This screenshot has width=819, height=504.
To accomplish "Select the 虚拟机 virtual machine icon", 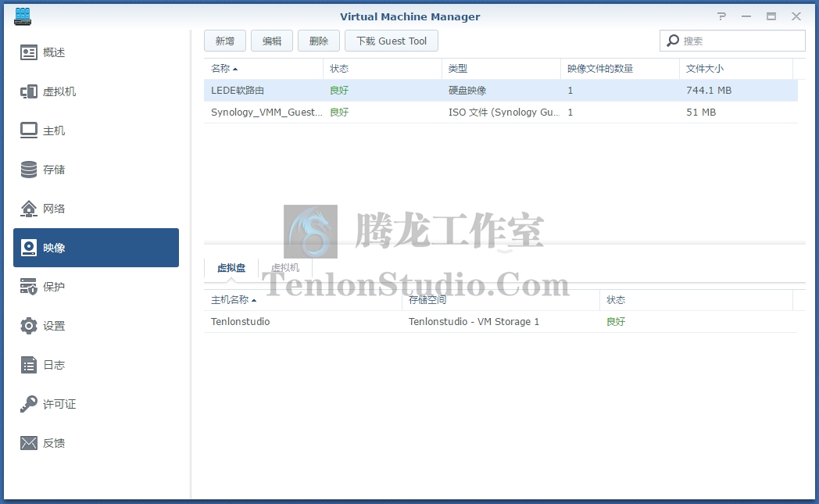I will tap(29, 91).
